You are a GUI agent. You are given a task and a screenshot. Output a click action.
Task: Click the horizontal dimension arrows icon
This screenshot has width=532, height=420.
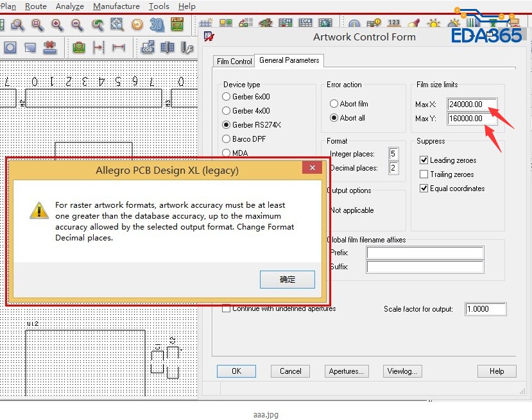[x=119, y=47]
